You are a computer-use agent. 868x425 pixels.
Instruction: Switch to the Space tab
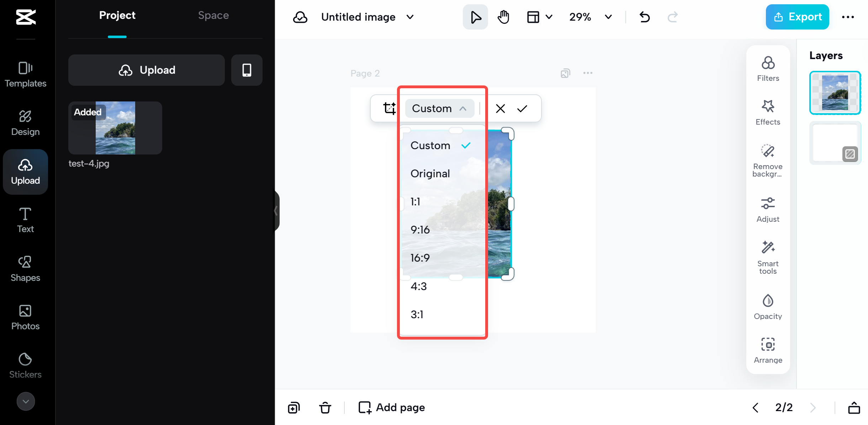pos(213,15)
